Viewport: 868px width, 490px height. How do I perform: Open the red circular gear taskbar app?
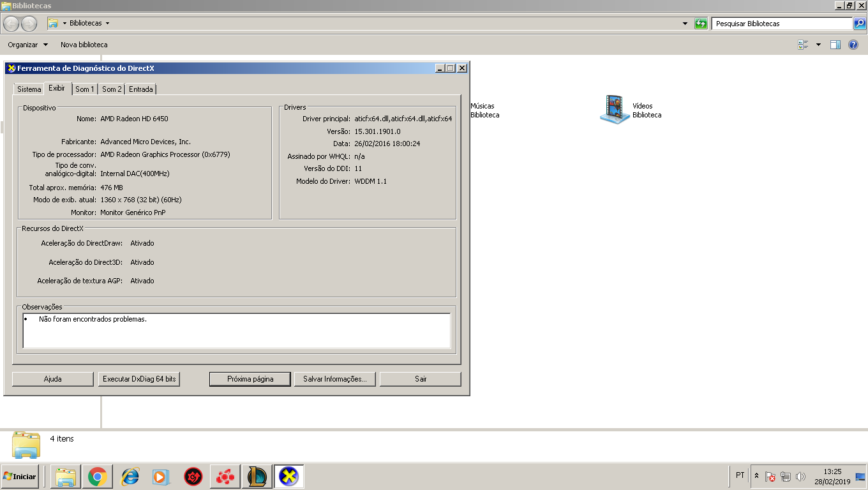[x=193, y=477]
